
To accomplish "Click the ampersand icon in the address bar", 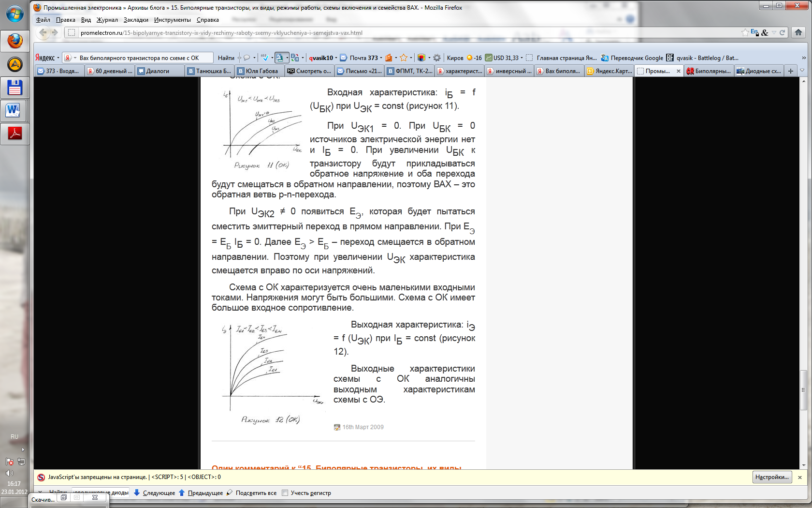I will [765, 32].
